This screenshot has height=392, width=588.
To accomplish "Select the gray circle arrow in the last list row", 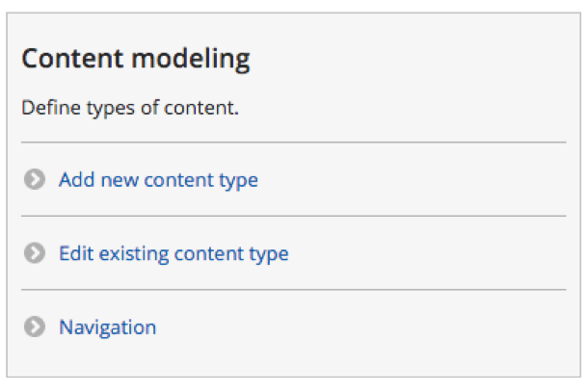I will click(35, 327).
